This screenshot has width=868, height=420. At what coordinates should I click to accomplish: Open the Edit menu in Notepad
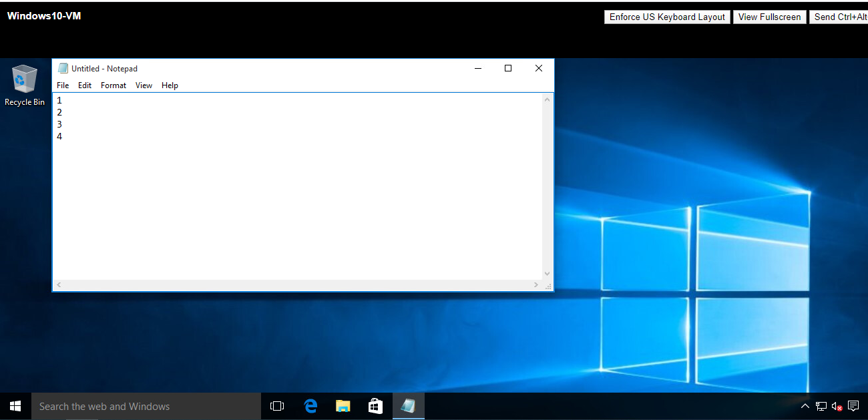tap(85, 85)
